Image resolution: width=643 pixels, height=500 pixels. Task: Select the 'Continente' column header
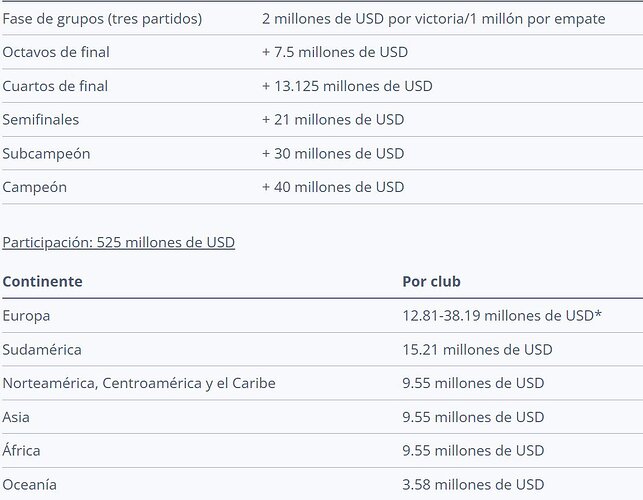(x=42, y=281)
